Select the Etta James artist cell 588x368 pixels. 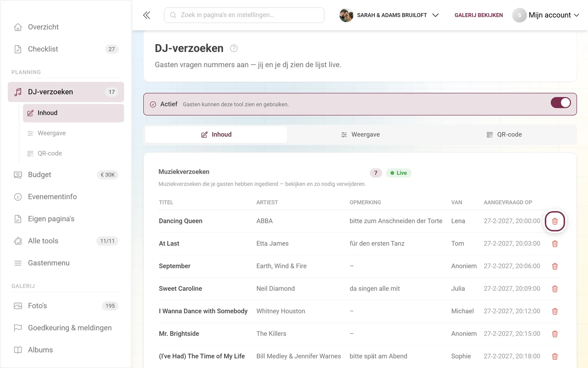click(272, 244)
